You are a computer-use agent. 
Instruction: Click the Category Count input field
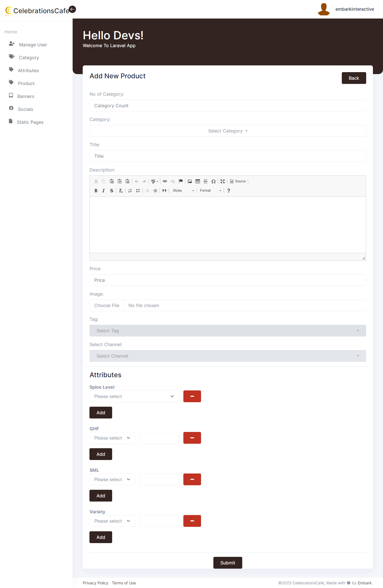point(227,106)
